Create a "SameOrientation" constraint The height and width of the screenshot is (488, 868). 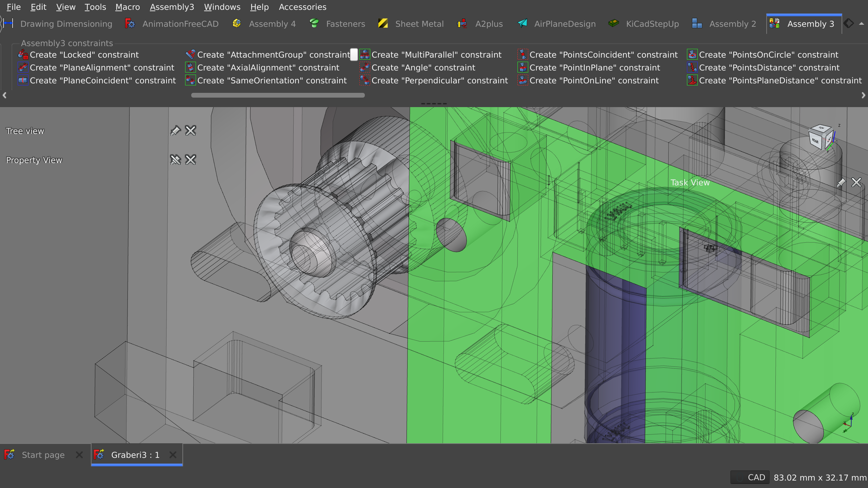point(266,80)
